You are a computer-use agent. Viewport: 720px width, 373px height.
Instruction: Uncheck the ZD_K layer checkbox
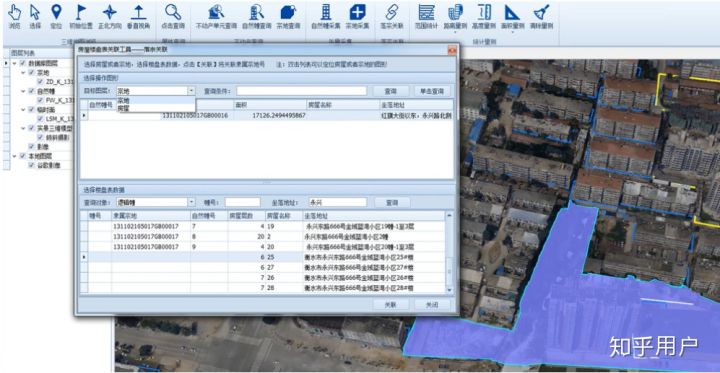pyautogui.click(x=40, y=82)
